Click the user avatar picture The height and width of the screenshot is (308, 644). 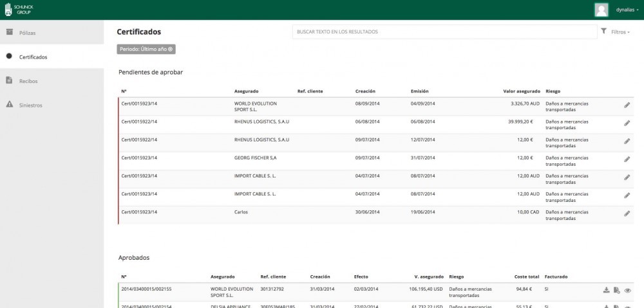601,10
